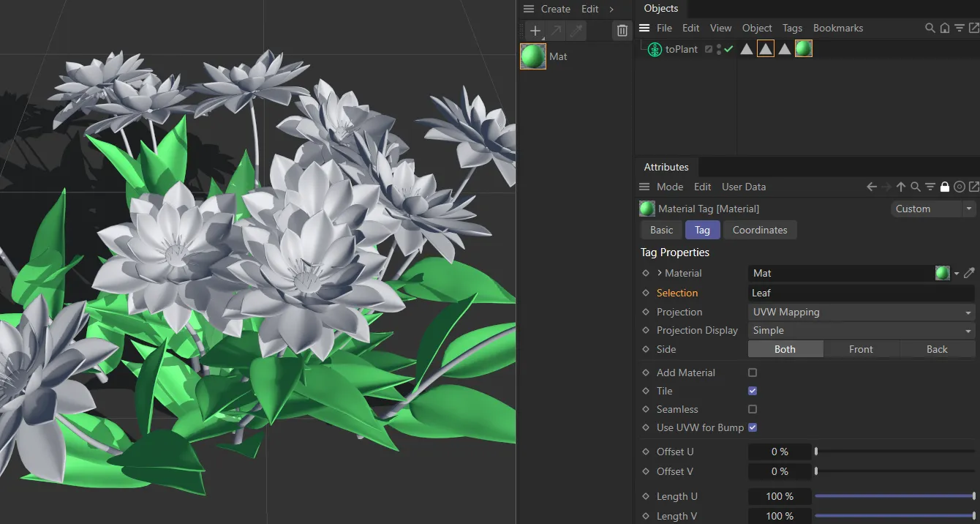Screen dimensions: 980x524
Task: Click the plus icon to create a material
Action: pyautogui.click(x=535, y=30)
